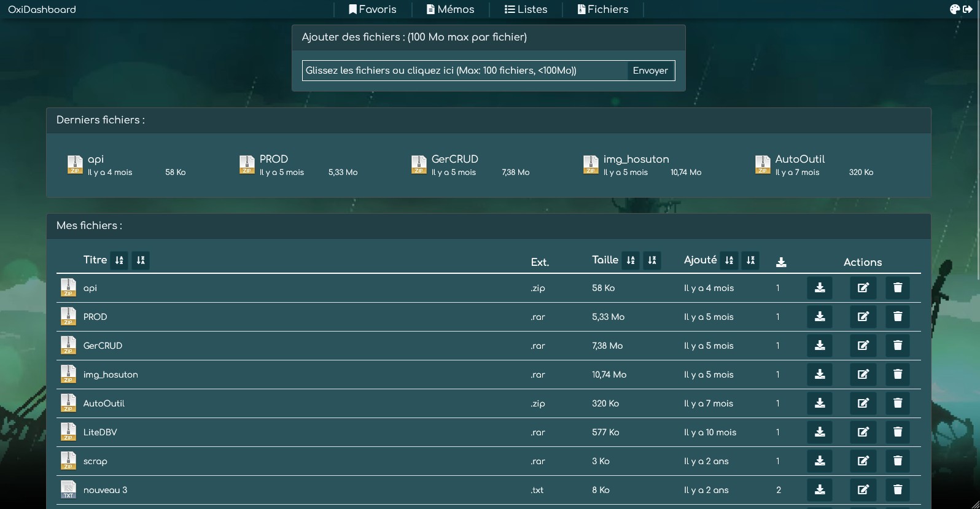
Task: Sort files by Ajouté ascending
Action: pyautogui.click(x=729, y=260)
